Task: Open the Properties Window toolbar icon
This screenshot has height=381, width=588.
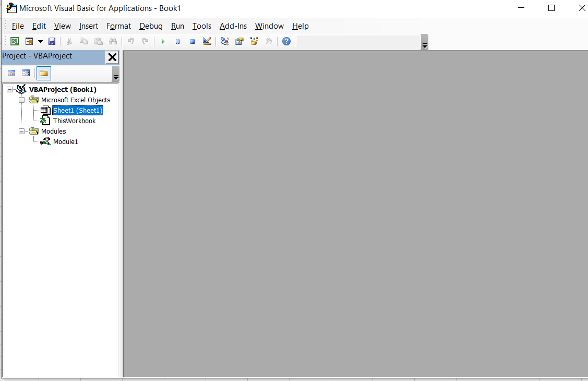Action: pos(239,42)
